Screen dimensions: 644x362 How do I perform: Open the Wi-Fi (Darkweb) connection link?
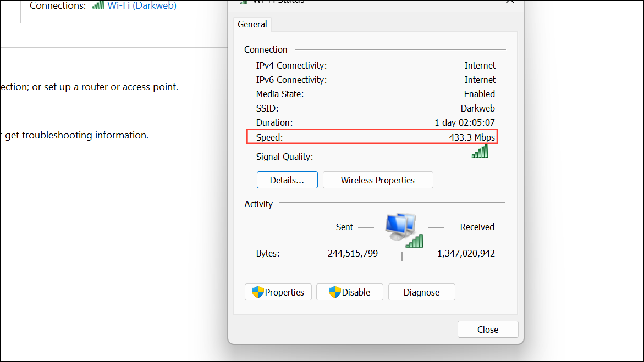click(x=140, y=6)
